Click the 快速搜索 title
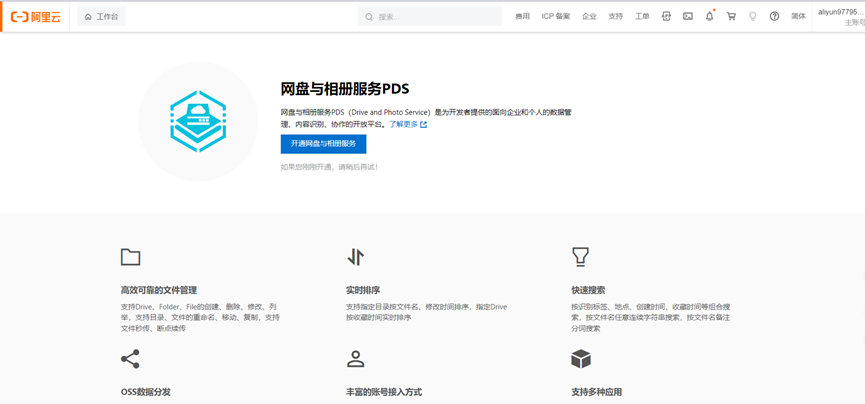This screenshot has width=865, height=404. coord(588,290)
